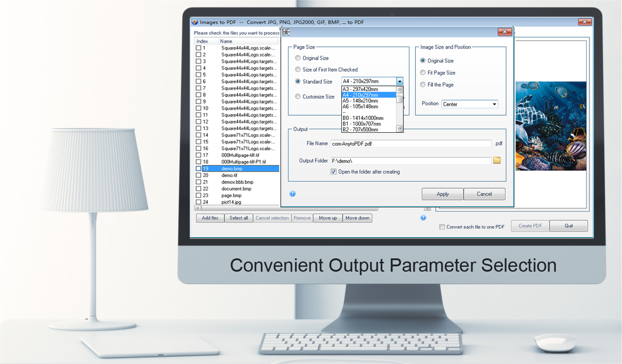Select the Original Size page size option

point(297,57)
